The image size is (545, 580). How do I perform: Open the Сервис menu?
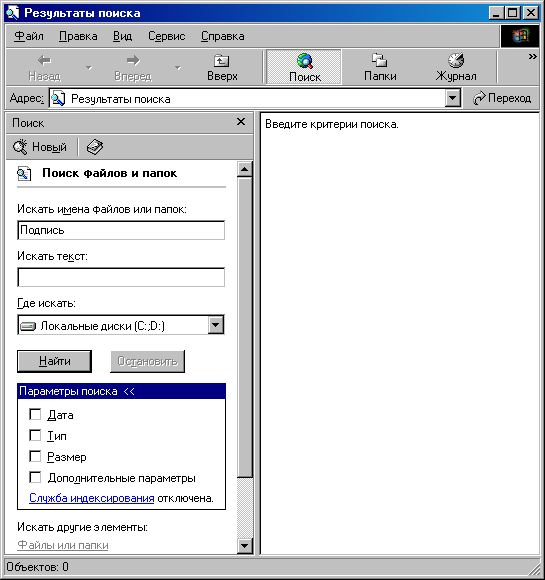coord(166,36)
